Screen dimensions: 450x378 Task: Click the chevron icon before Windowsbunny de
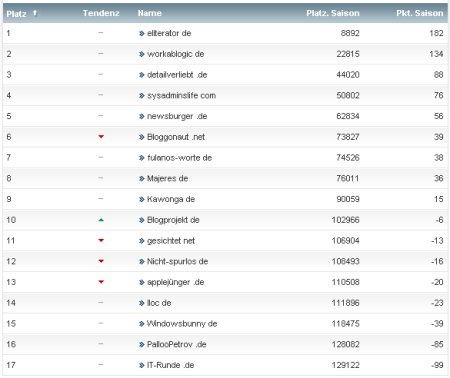(x=142, y=324)
